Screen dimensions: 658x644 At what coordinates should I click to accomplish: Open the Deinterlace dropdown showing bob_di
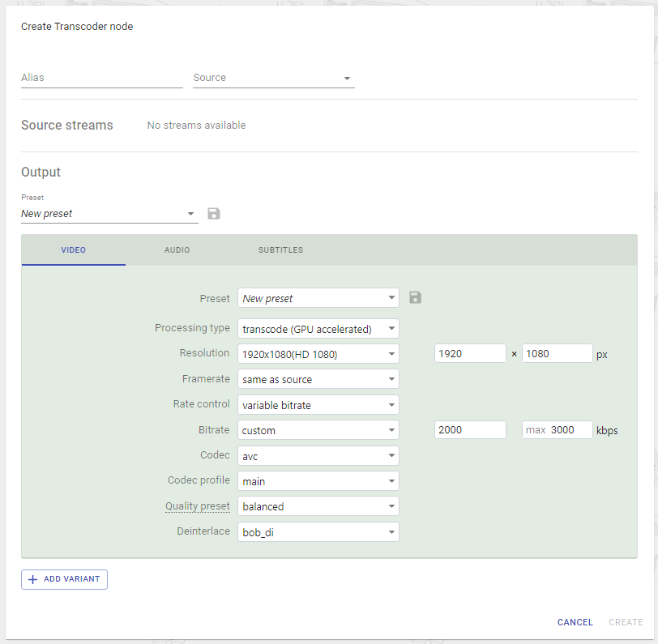318,531
